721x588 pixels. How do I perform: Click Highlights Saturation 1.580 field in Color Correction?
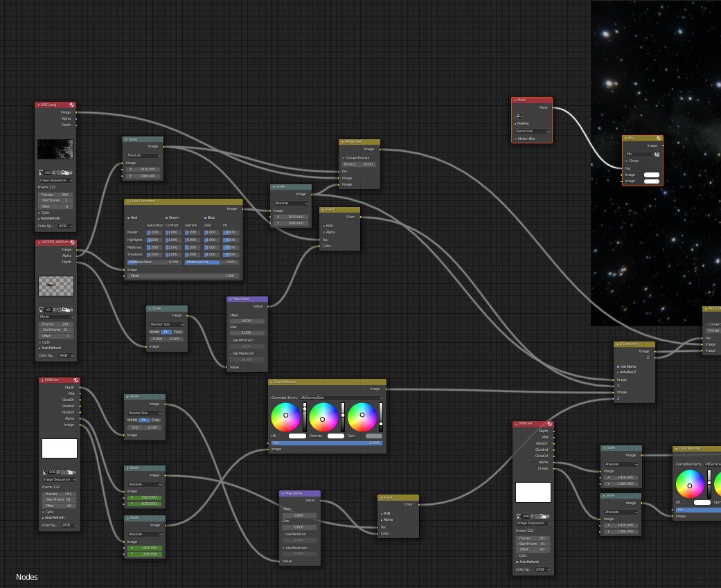154,240
